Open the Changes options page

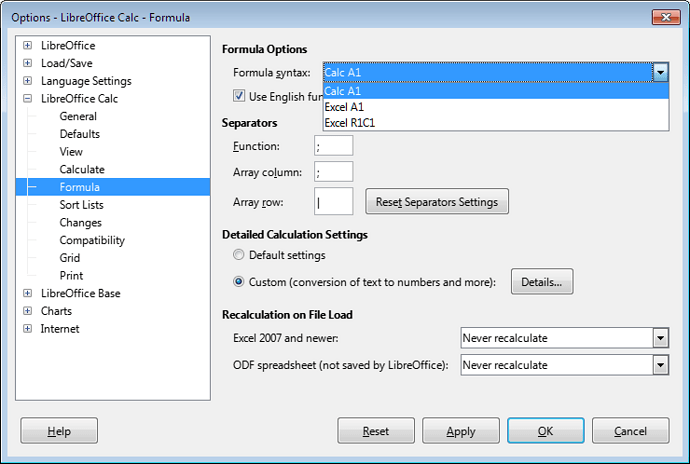coord(81,222)
